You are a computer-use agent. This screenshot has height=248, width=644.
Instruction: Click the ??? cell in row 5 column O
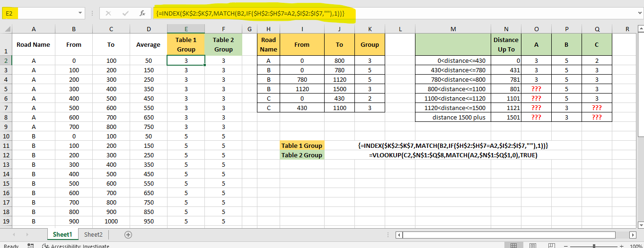[536, 89]
